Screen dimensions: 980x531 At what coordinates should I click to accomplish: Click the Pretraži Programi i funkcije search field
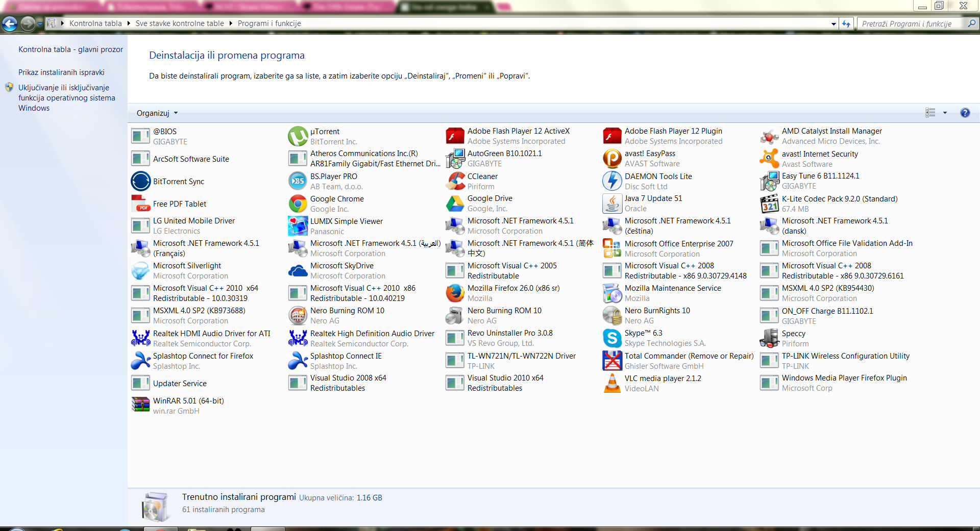click(x=912, y=24)
